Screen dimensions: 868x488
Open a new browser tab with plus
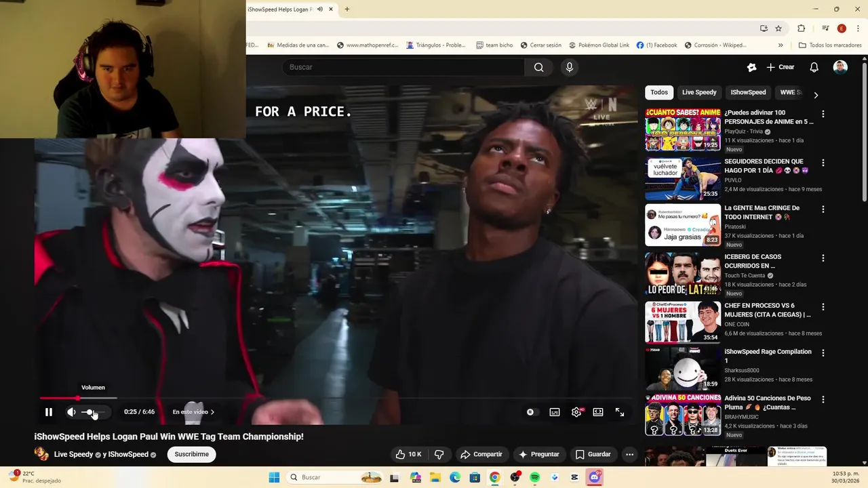(x=347, y=9)
